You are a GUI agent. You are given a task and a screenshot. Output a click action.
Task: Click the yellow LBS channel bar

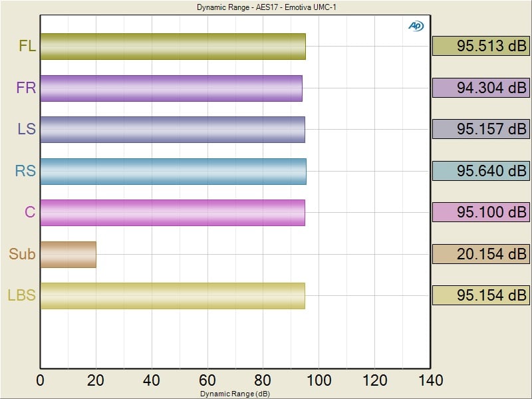point(172,295)
